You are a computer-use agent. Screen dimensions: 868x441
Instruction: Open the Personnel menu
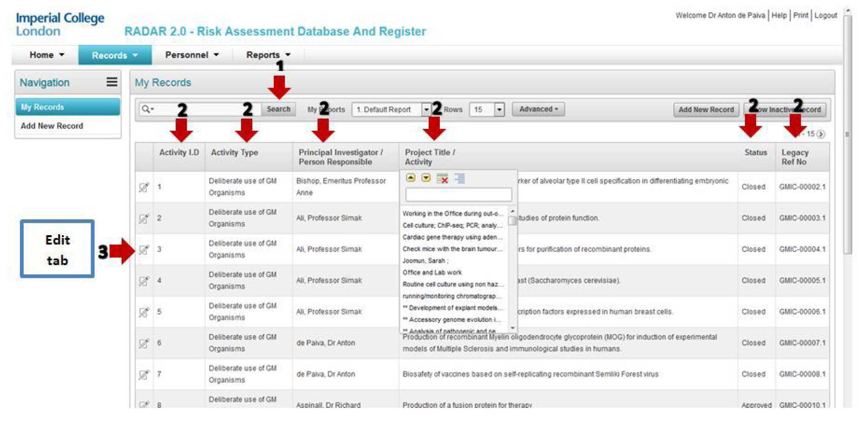coord(192,55)
